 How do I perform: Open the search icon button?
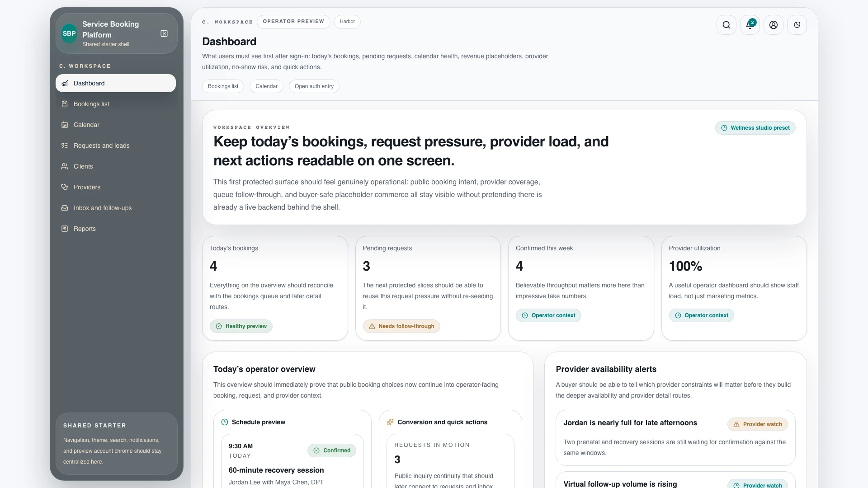pyautogui.click(x=726, y=25)
